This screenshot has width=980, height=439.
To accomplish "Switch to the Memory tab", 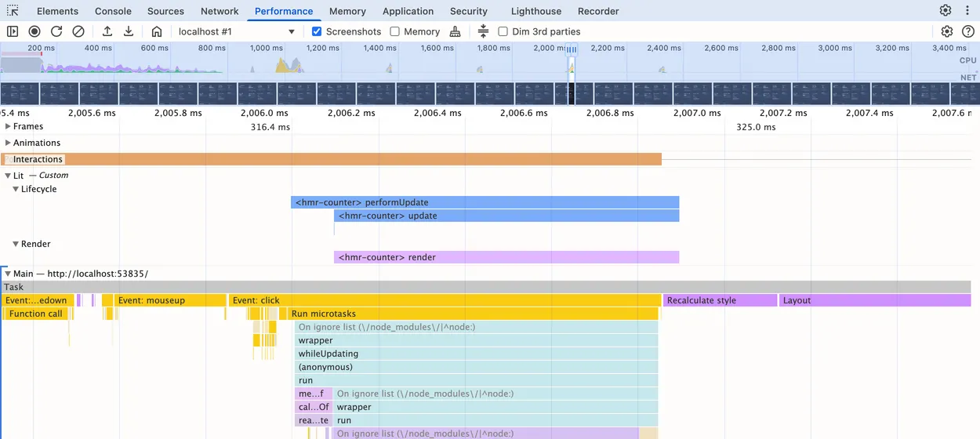I will pyautogui.click(x=347, y=11).
